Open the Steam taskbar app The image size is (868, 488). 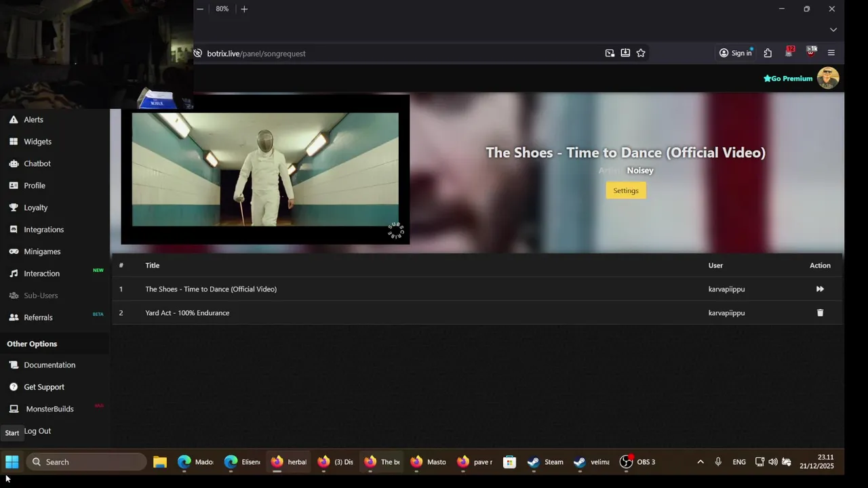pos(546,462)
